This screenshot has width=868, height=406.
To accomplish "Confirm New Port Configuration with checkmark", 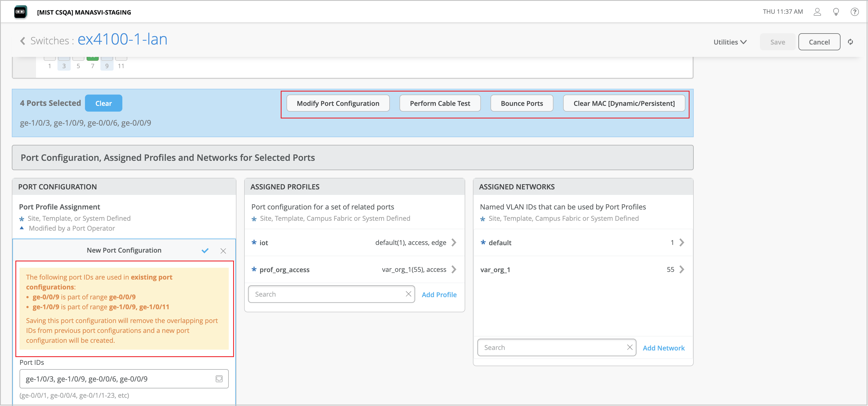I will (205, 250).
